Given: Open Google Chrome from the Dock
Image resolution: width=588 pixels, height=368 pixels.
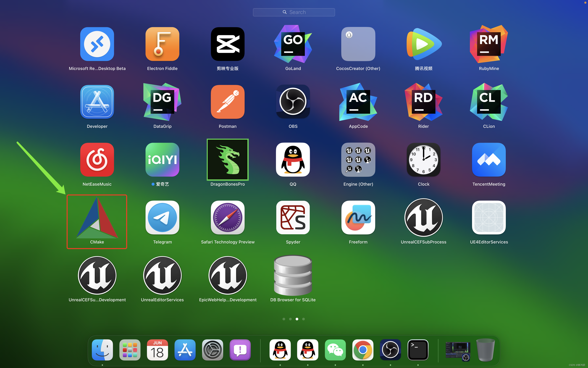Looking at the screenshot, I should 363,350.
